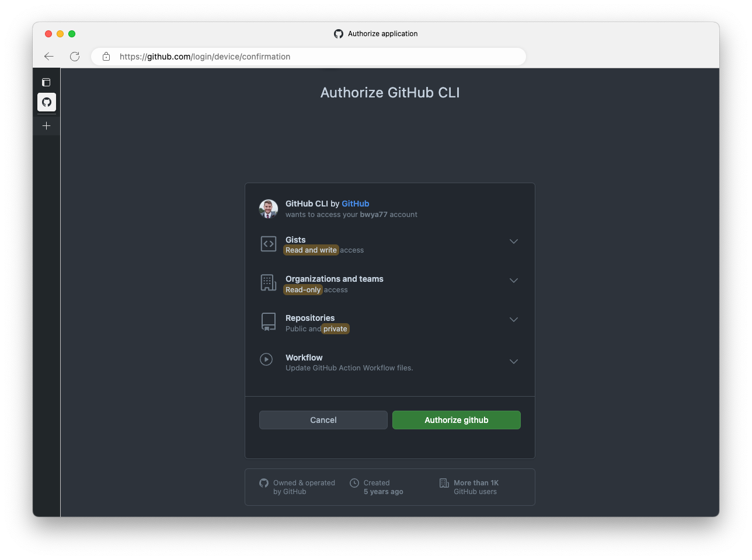Click the 'Read and write' highlighted text
Viewport: 752px width, 560px height.
click(x=311, y=250)
